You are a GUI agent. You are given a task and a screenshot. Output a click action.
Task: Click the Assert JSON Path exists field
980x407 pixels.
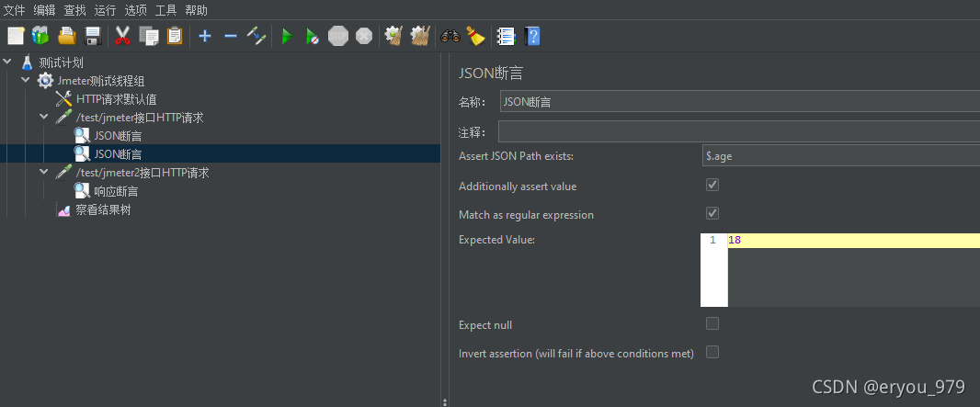(840, 156)
